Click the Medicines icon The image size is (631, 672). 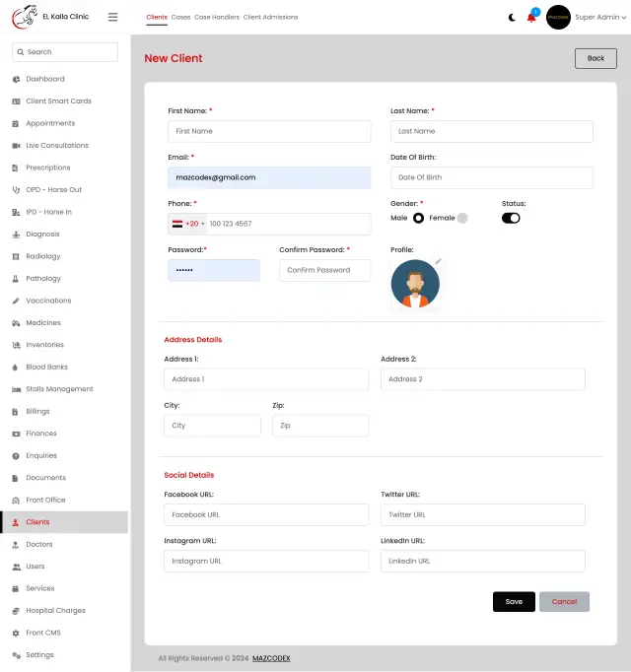[x=16, y=323]
